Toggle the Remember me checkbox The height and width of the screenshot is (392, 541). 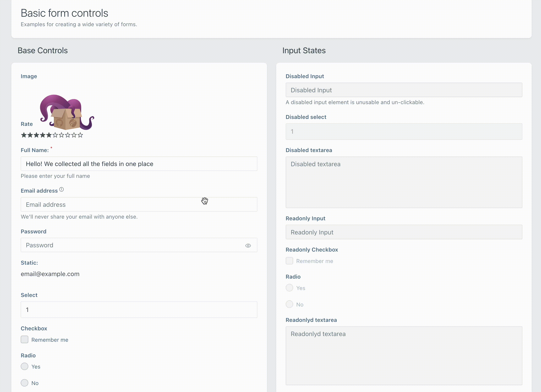click(x=25, y=340)
